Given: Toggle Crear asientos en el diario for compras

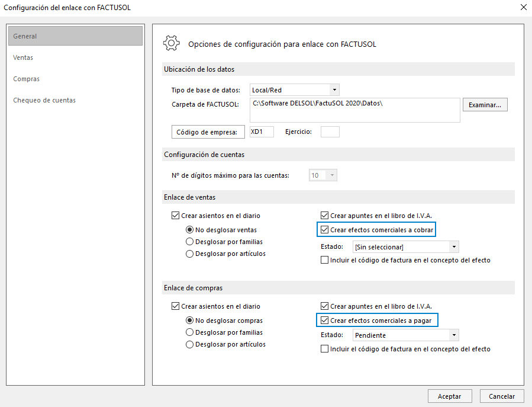Looking at the screenshot, I should click(216, 306).
